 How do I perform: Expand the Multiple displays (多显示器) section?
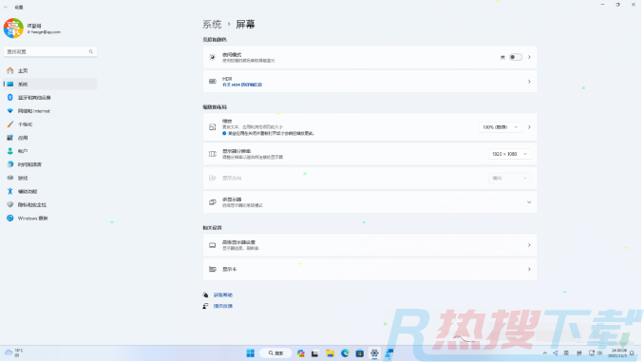point(529,202)
